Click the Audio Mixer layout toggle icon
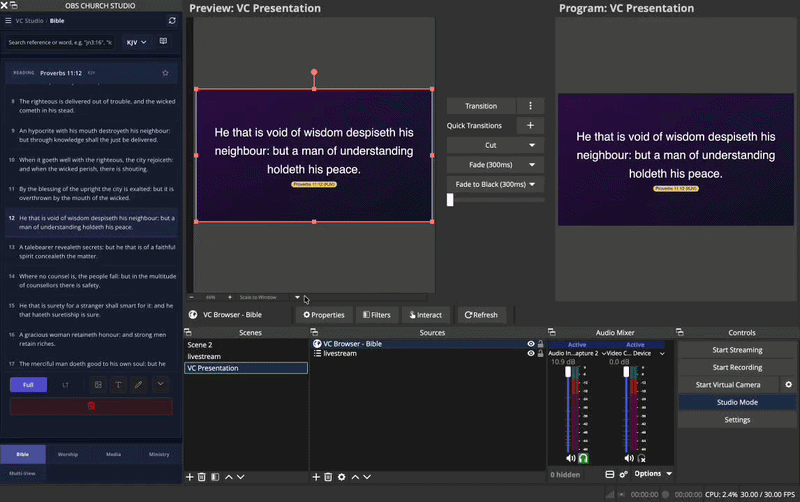This screenshot has width=800, height=502. coord(610,474)
